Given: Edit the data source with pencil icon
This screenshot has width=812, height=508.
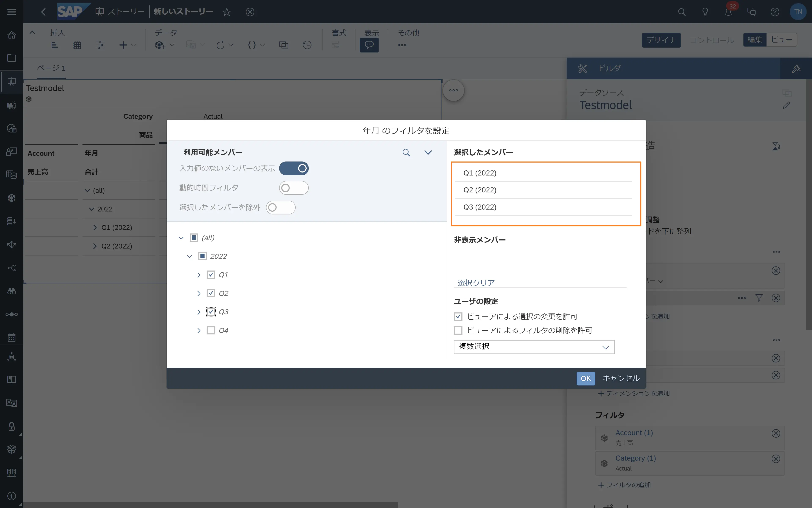Looking at the screenshot, I should tap(786, 105).
